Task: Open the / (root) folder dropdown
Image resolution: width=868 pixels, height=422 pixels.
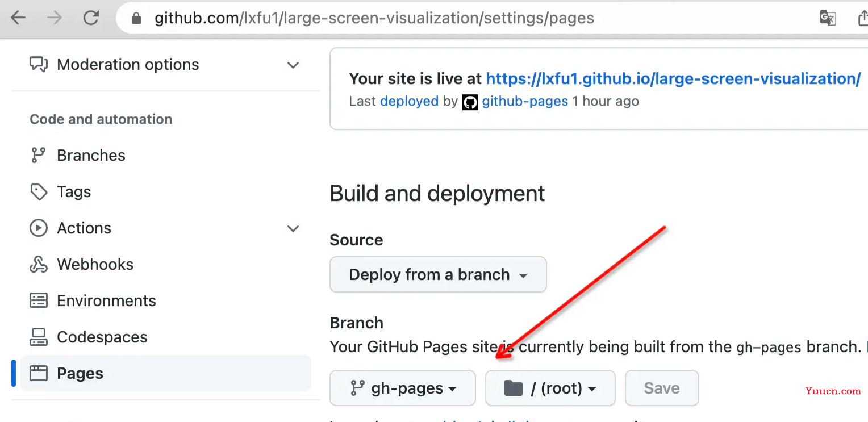Action: coord(550,388)
